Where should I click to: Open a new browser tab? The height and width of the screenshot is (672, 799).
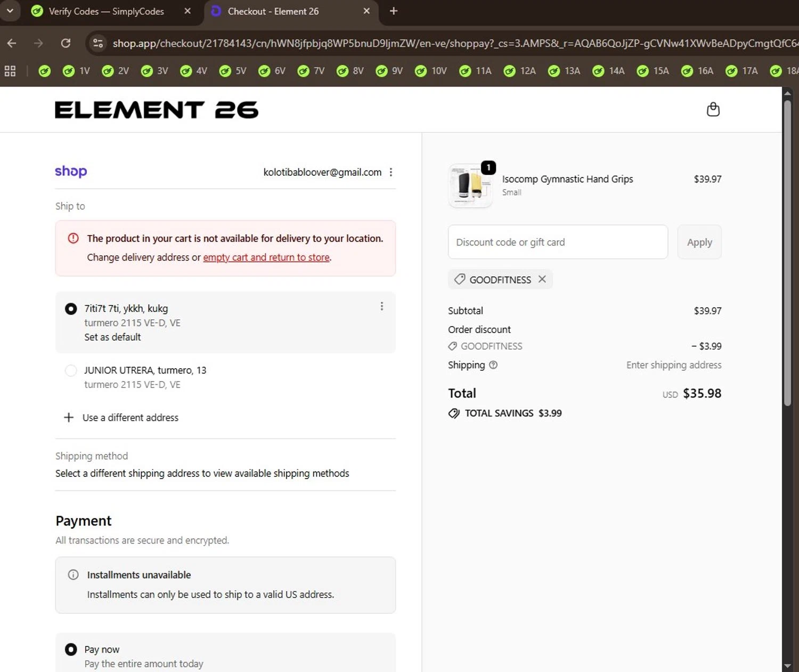tap(394, 11)
